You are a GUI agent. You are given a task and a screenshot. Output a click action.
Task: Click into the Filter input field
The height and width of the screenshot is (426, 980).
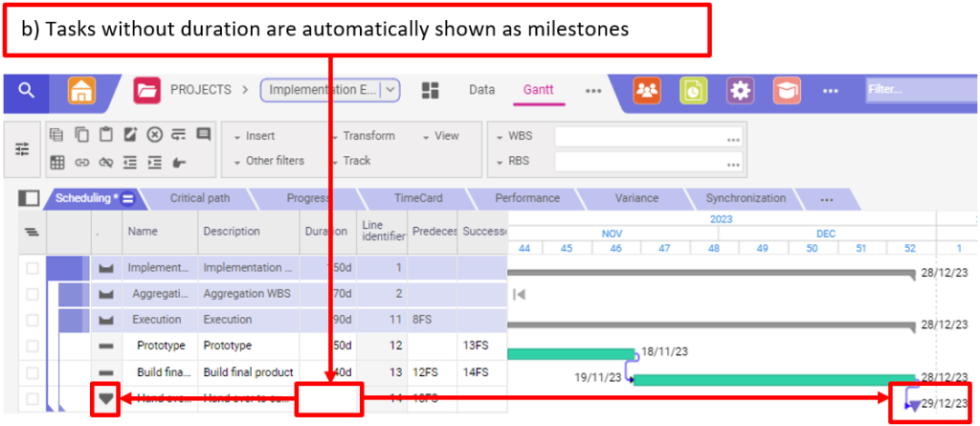click(919, 90)
